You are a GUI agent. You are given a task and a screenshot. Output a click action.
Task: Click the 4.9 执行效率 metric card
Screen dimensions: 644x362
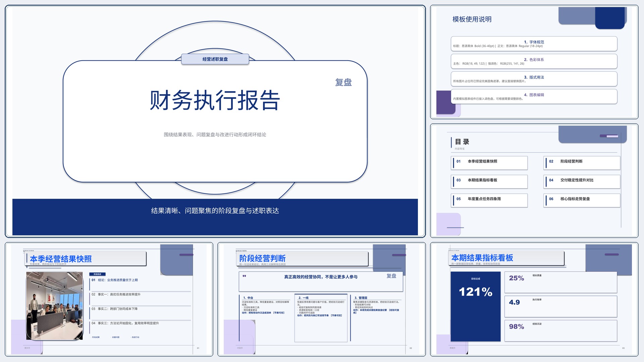click(x=561, y=307)
